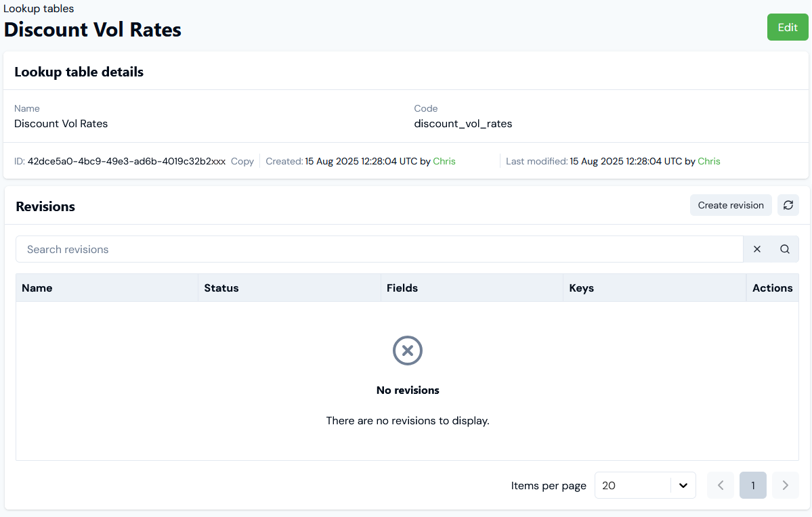Refresh the revisions list
Screen dimensions: 812x517
(x=788, y=205)
